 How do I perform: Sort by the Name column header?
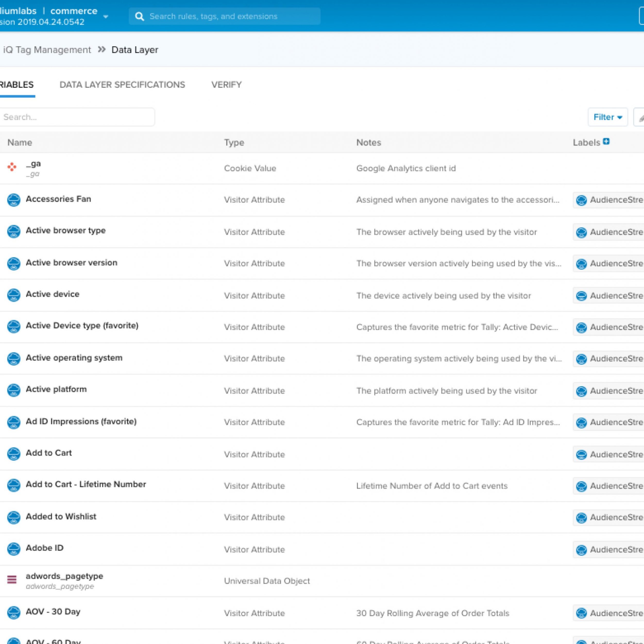pyautogui.click(x=20, y=142)
